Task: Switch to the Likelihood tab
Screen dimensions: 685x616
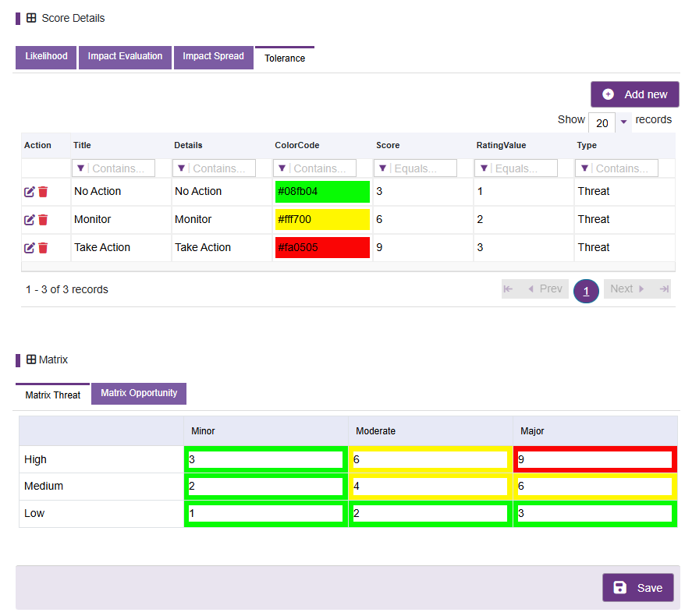Action: pyautogui.click(x=46, y=57)
